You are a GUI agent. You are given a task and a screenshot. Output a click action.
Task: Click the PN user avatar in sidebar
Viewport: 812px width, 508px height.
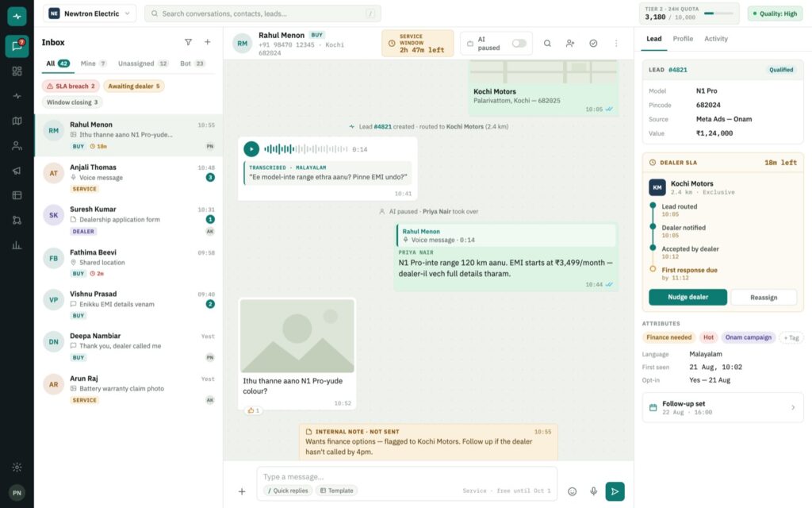(17, 492)
